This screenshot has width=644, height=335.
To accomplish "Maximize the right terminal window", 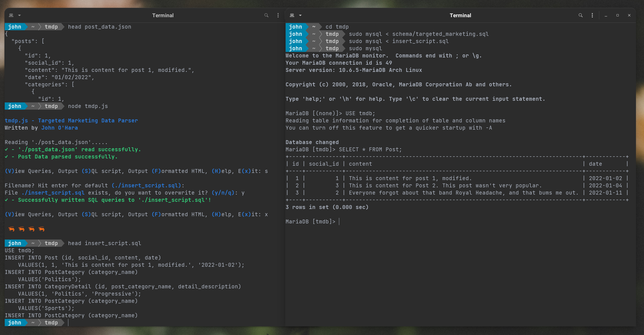I will point(618,15).
